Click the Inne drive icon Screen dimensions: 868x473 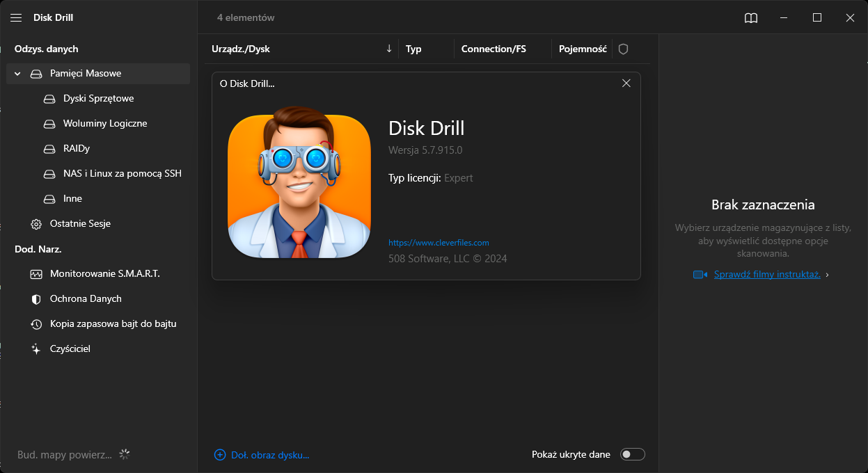pyautogui.click(x=49, y=199)
